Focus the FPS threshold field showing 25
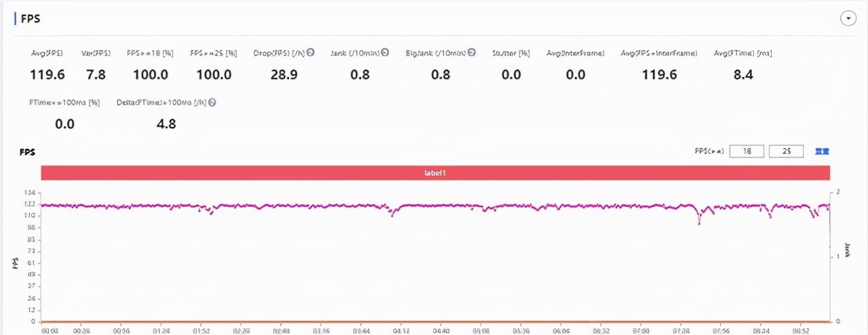 point(787,151)
